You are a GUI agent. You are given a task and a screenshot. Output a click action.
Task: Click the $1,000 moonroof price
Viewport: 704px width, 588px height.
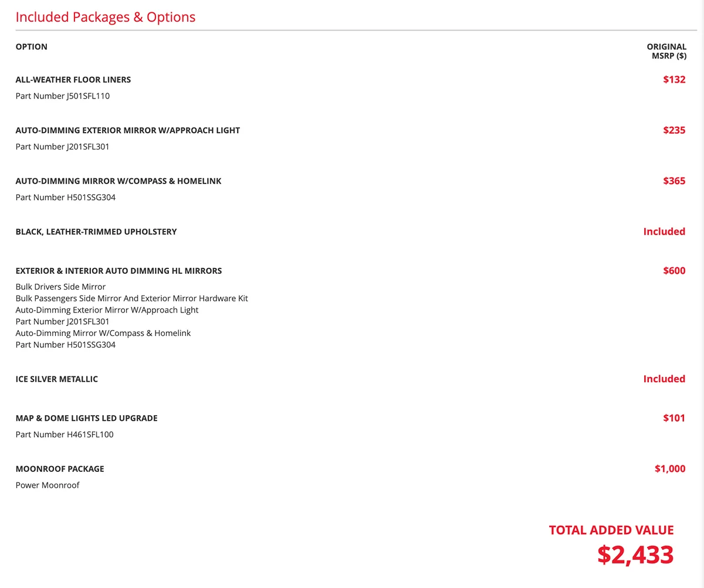coord(670,469)
